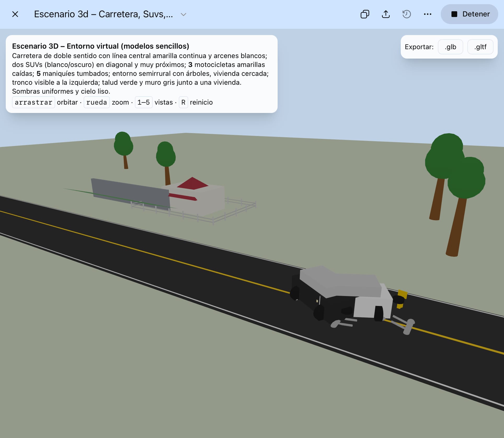Expand the title dropdown chevron
Screen dimensions: 504x438
184,14
